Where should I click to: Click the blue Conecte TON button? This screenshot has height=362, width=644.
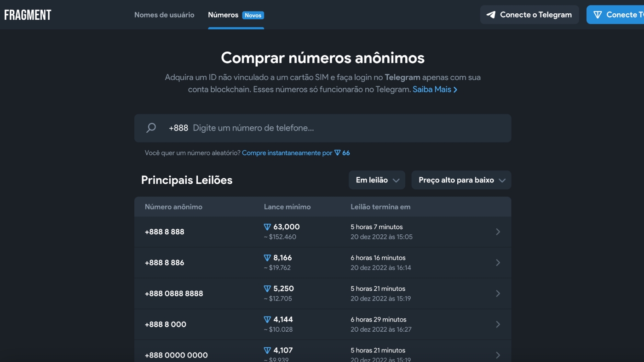[615, 15]
